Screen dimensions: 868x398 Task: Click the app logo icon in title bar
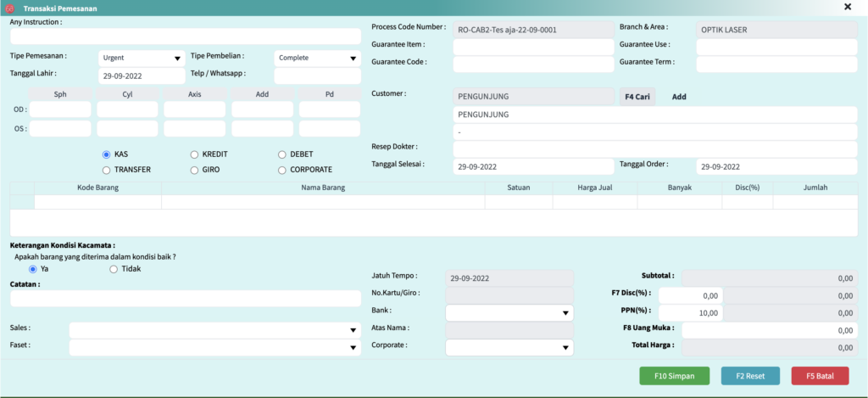tap(9, 8)
